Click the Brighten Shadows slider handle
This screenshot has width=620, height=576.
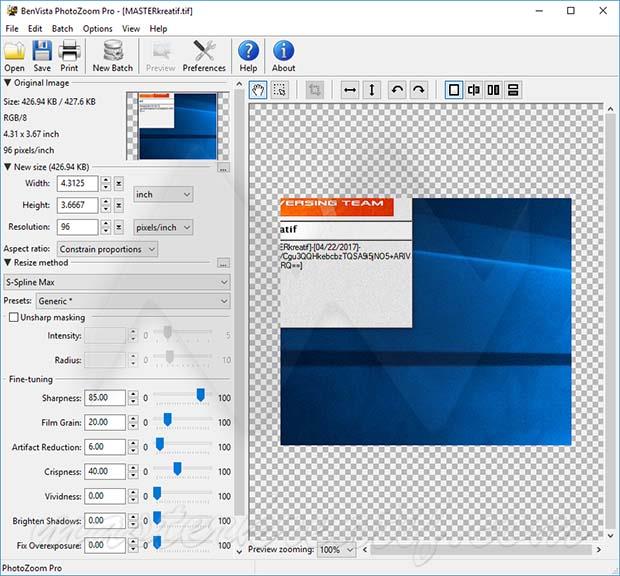tap(157, 518)
